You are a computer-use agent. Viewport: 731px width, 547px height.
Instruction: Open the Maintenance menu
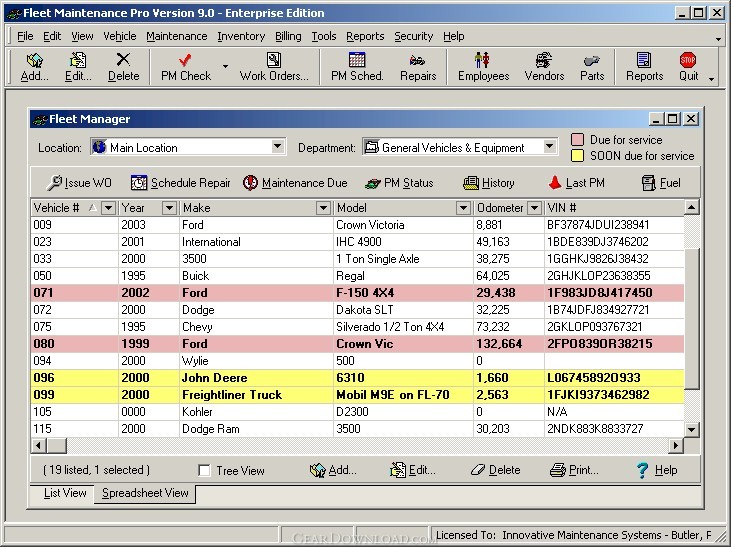point(177,36)
